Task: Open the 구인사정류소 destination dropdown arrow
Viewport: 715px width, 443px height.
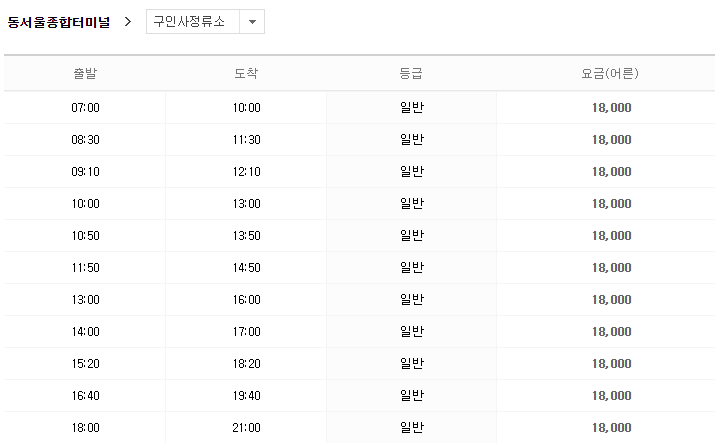Action: click(252, 21)
